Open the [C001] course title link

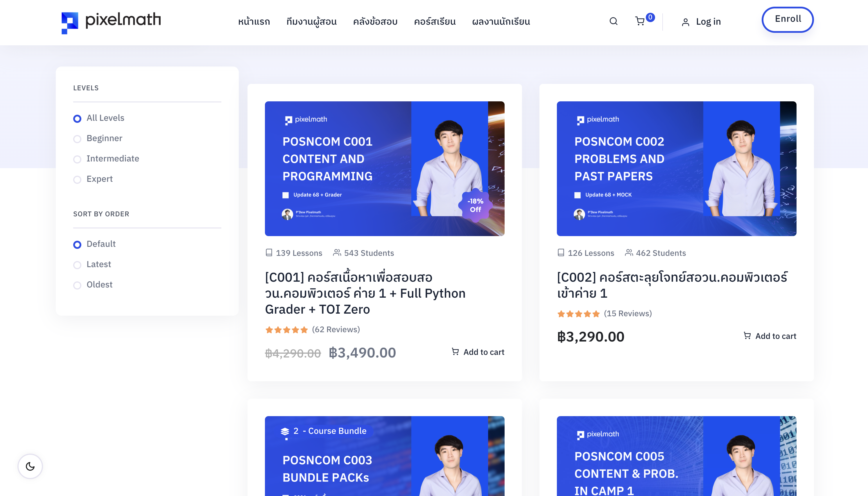click(x=365, y=293)
